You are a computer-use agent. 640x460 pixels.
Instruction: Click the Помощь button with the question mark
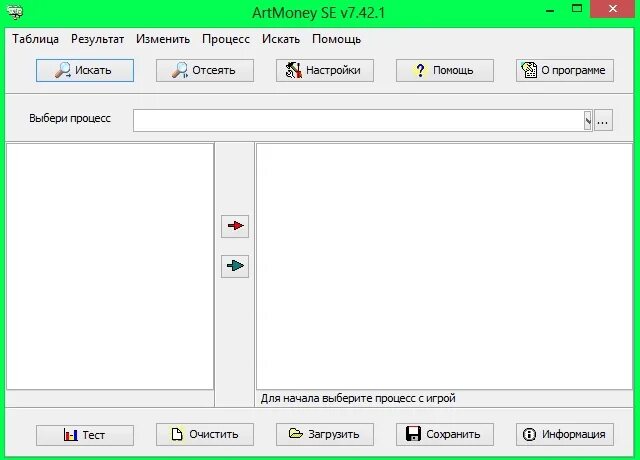(444, 70)
